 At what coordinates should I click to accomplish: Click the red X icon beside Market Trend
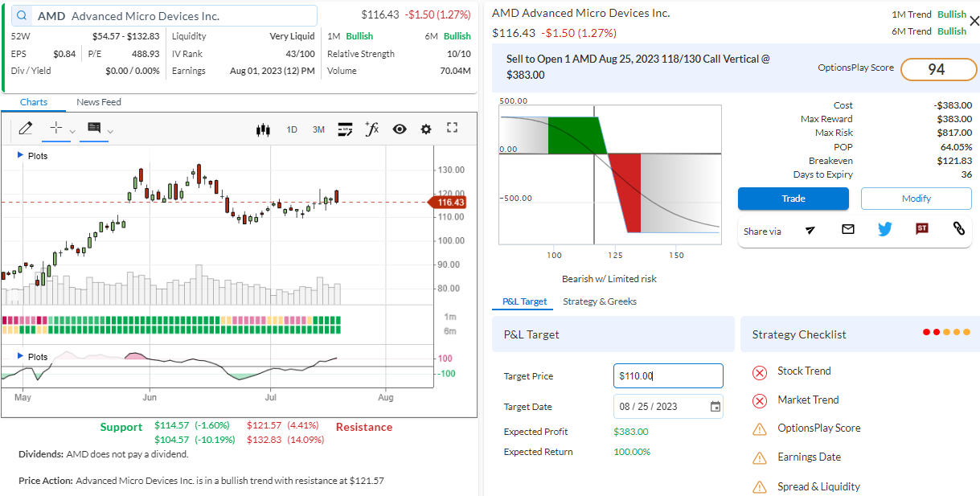click(760, 400)
